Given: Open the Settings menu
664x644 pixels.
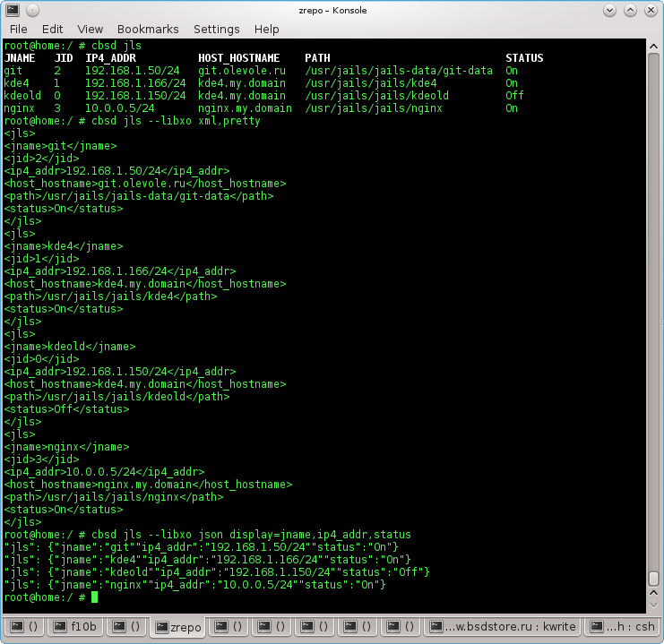Looking at the screenshot, I should [x=216, y=30].
